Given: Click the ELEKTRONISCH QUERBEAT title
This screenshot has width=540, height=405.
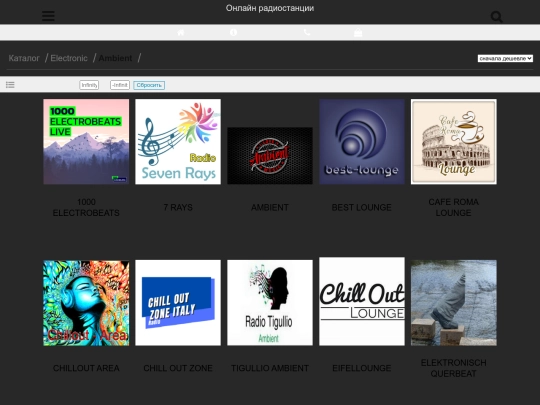Looking at the screenshot, I should [x=454, y=368].
